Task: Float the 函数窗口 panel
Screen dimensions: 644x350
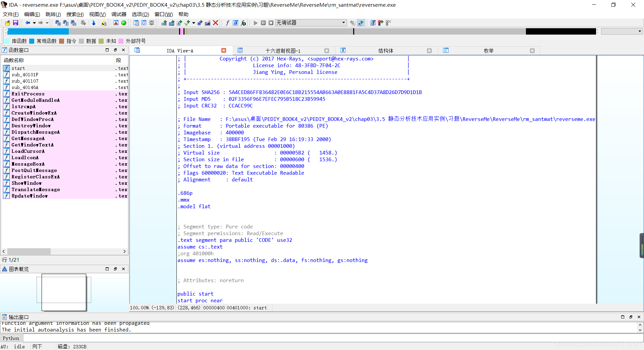Action: pyautogui.click(x=115, y=50)
